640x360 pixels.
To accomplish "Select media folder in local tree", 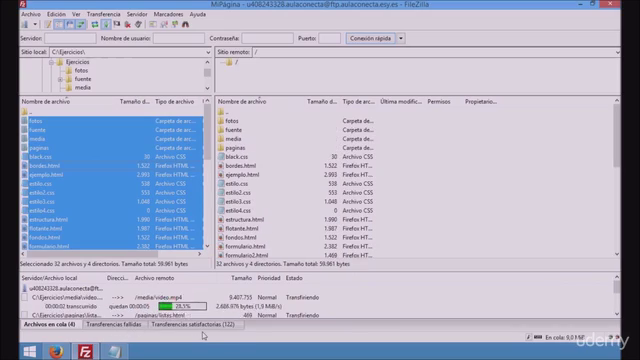I will click(x=82, y=88).
